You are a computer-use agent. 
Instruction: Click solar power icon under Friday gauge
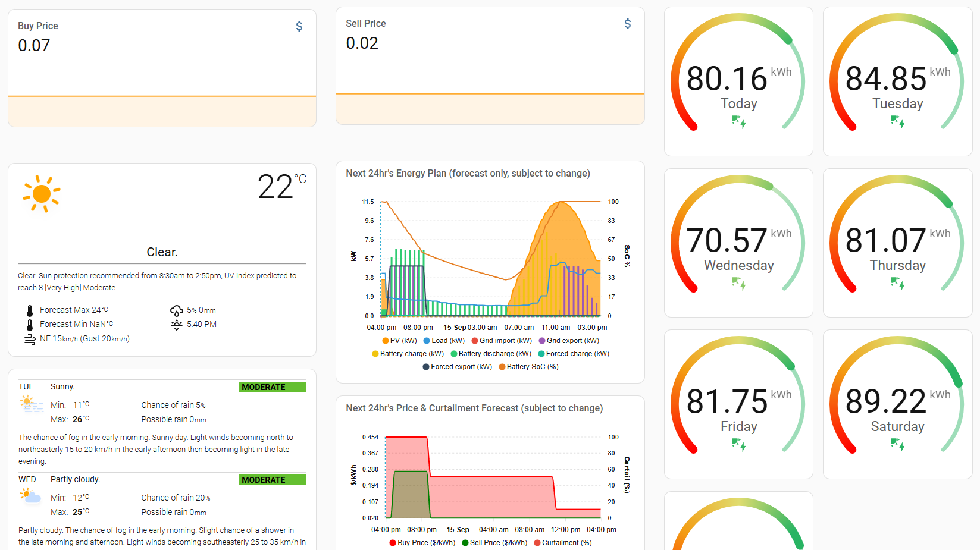(738, 445)
